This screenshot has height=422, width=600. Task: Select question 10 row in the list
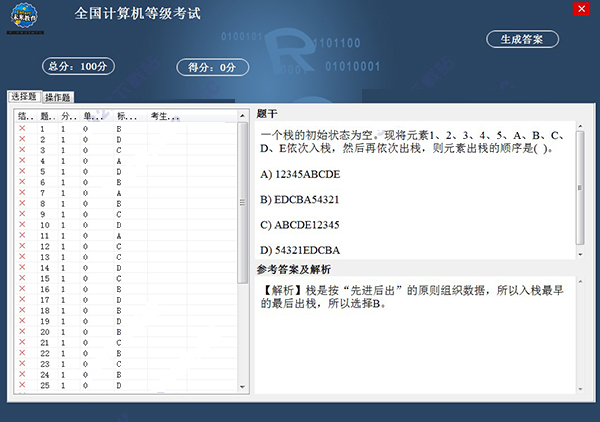126,225
